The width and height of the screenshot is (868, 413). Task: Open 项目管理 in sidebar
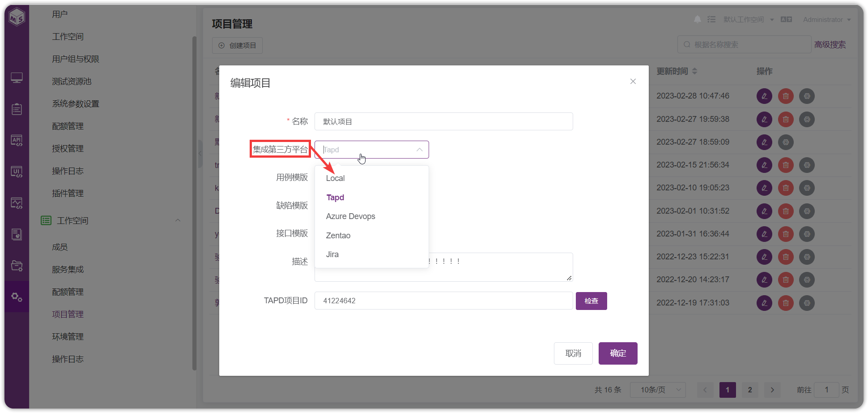point(68,314)
